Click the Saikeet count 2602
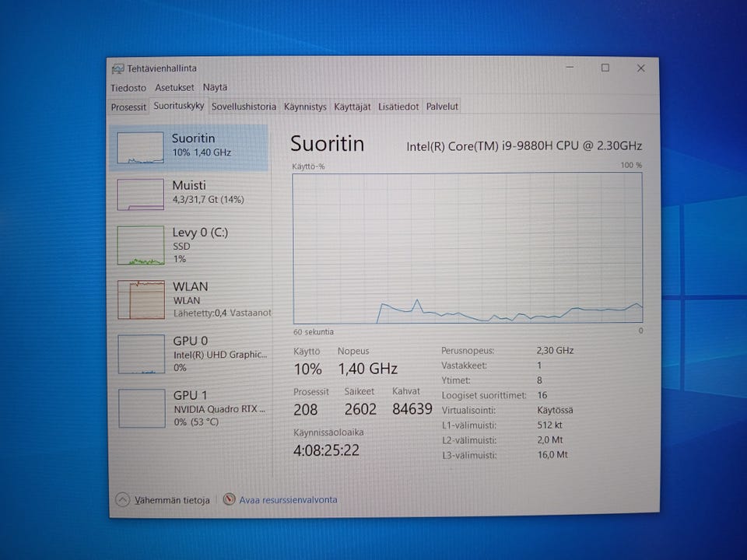747x560 pixels. tap(360, 409)
